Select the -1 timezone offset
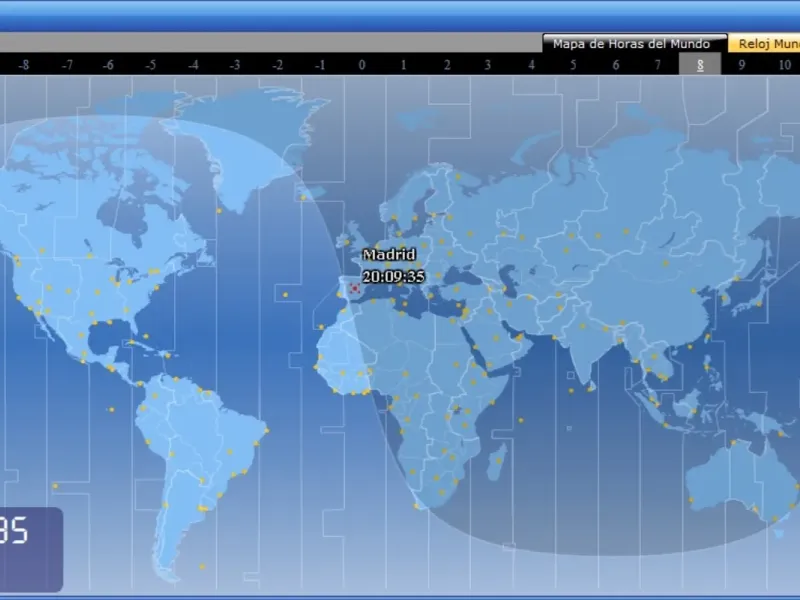The height and width of the screenshot is (600, 800). (320, 65)
